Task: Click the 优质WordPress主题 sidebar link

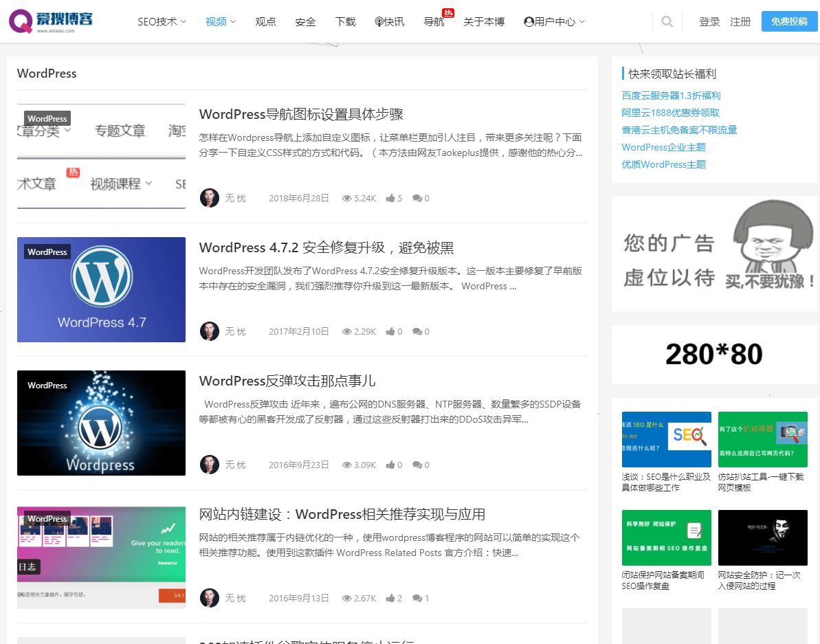Action: coord(663,164)
